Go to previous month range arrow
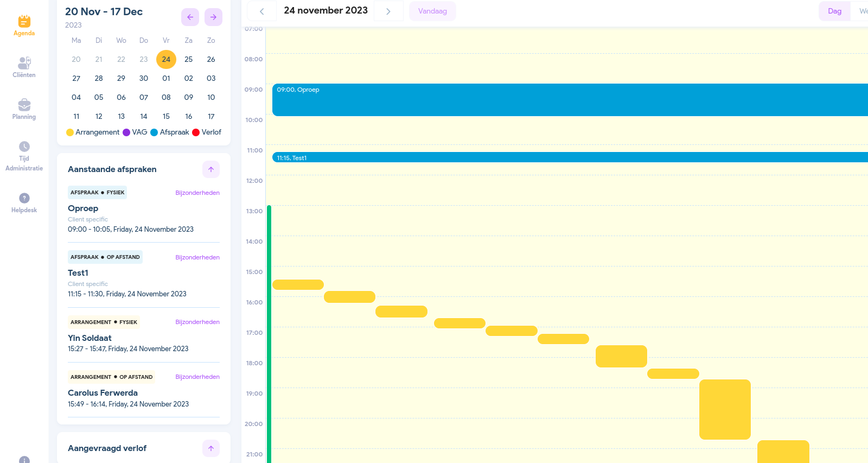This screenshot has width=868, height=463. [190, 17]
